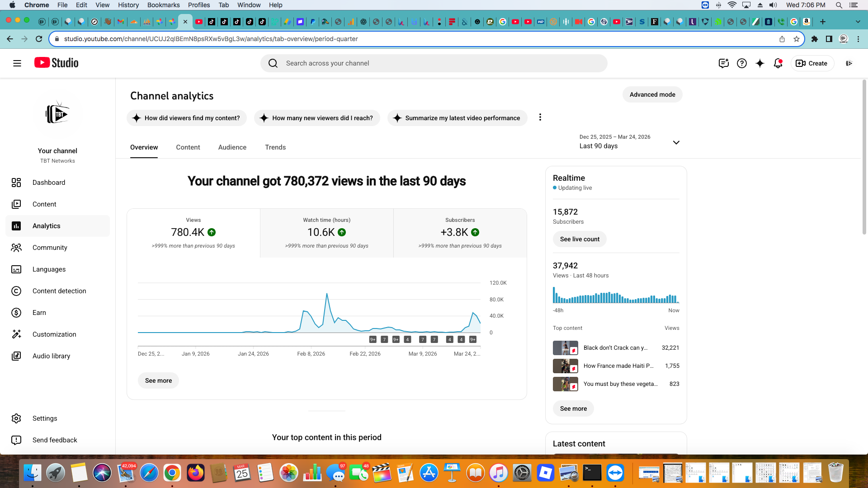Open the notifications bell
This screenshot has height=488, width=868.
pyautogui.click(x=778, y=63)
